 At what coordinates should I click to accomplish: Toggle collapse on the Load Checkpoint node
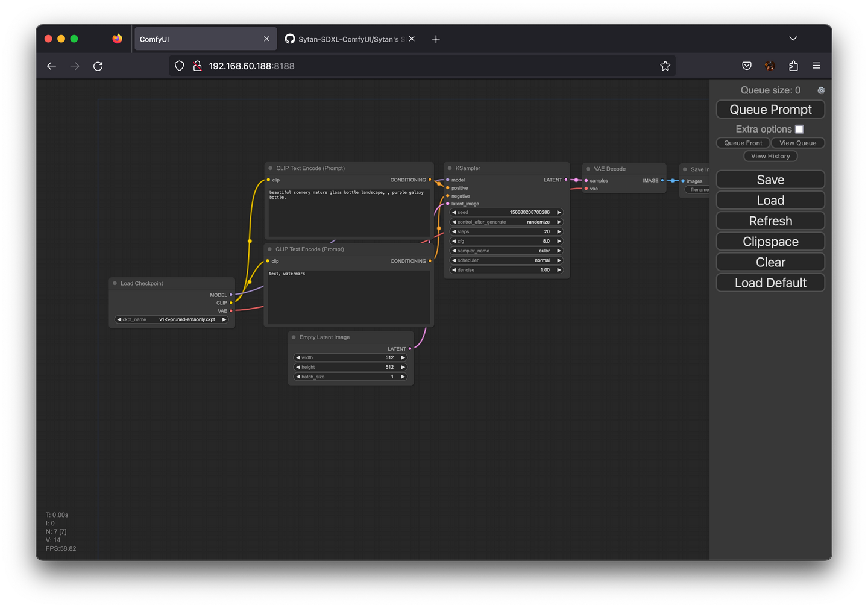(x=115, y=283)
